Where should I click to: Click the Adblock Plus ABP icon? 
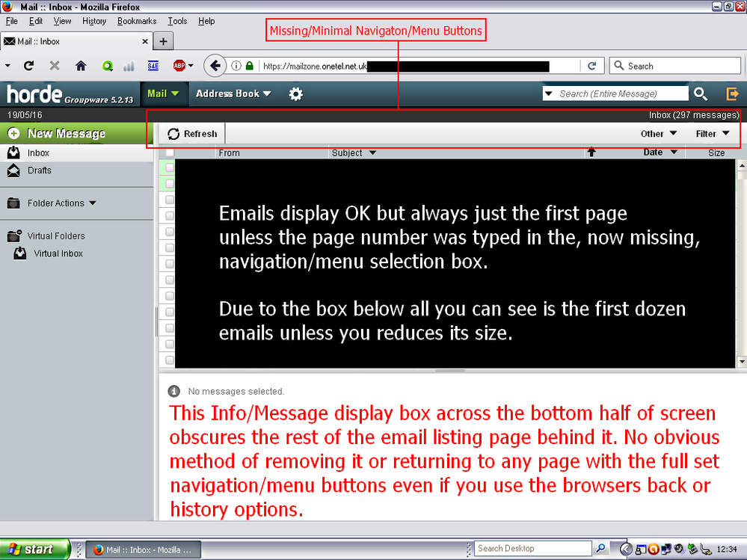(179, 66)
